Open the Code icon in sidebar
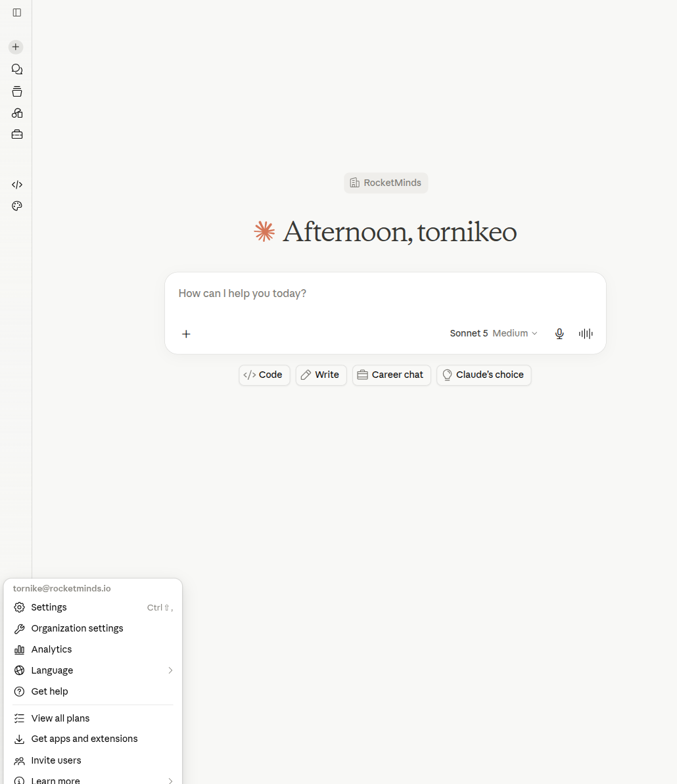 pos(17,185)
